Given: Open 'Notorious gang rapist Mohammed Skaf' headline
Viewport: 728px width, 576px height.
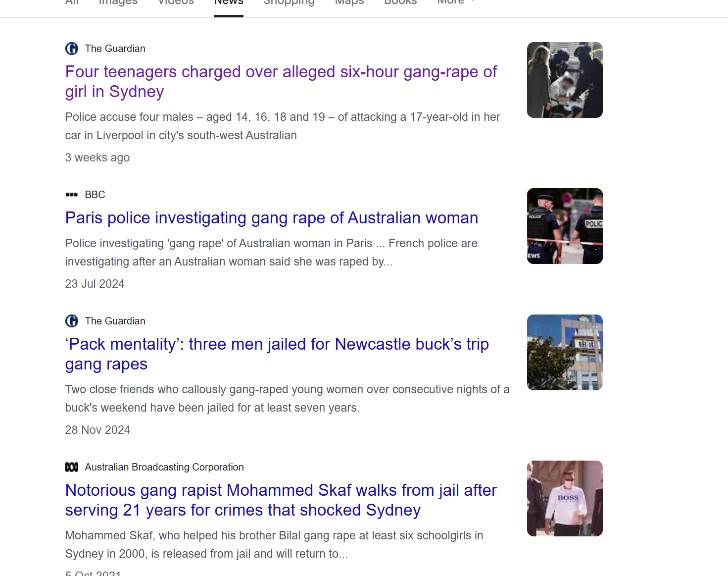Looking at the screenshot, I should [x=281, y=500].
